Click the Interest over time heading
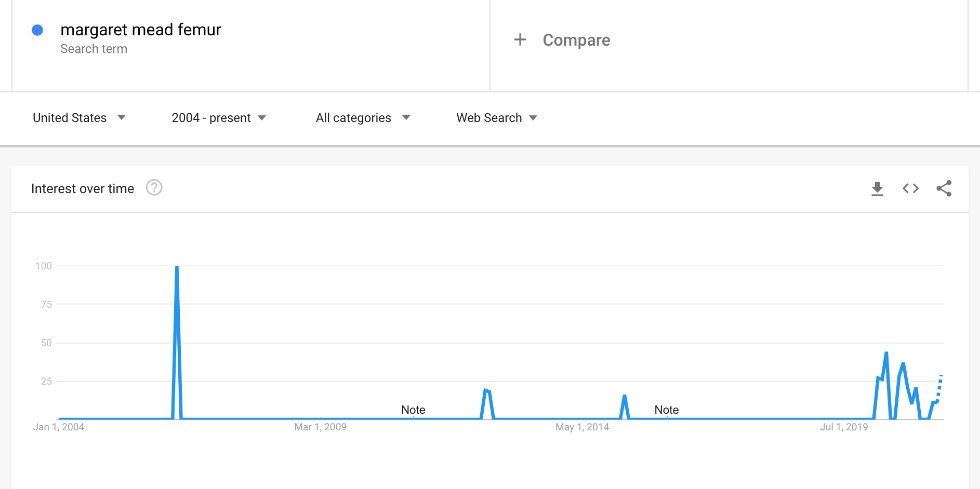Viewport: 980px width, 489px height. [x=83, y=188]
